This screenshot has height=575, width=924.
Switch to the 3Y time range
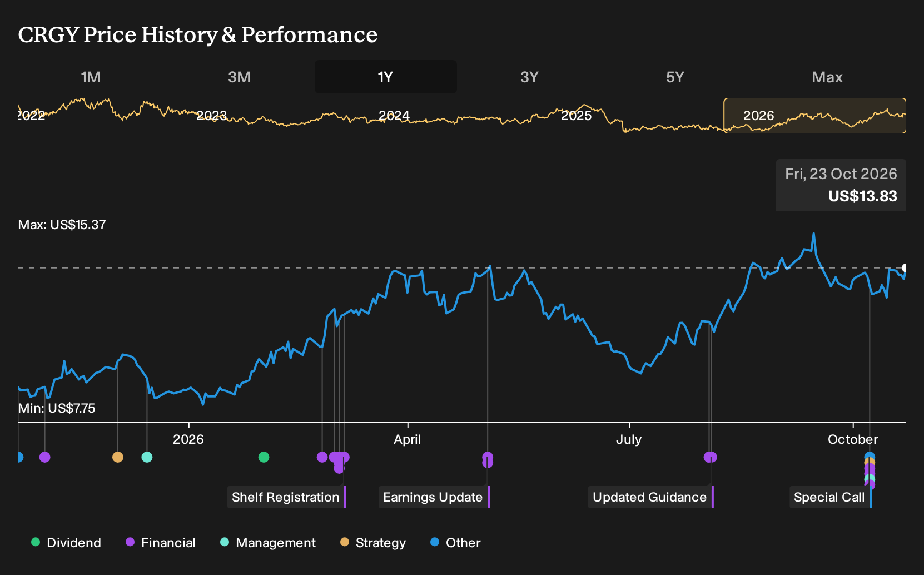pos(529,77)
